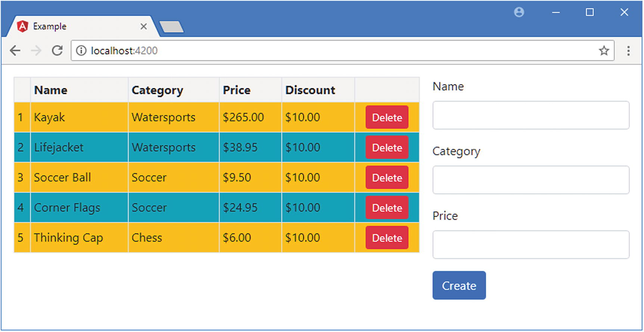Delete the Lifejacket product
The height and width of the screenshot is (332, 644).
point(387,148)
